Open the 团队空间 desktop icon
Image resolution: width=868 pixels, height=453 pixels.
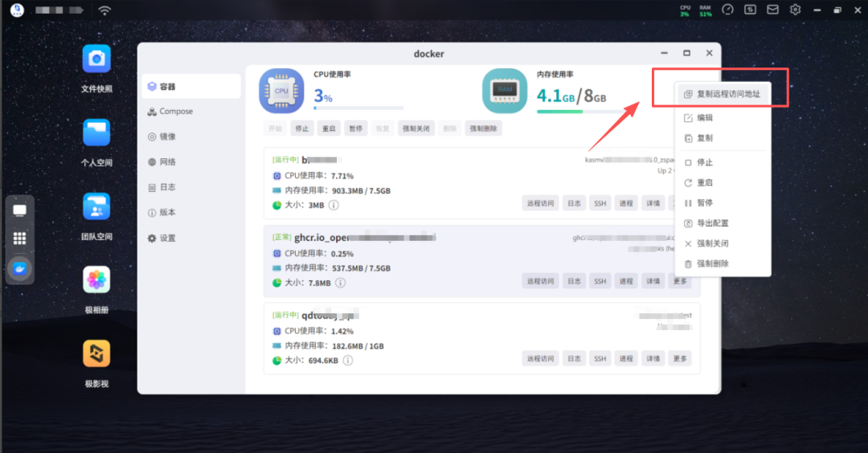[x=96, y=207]
